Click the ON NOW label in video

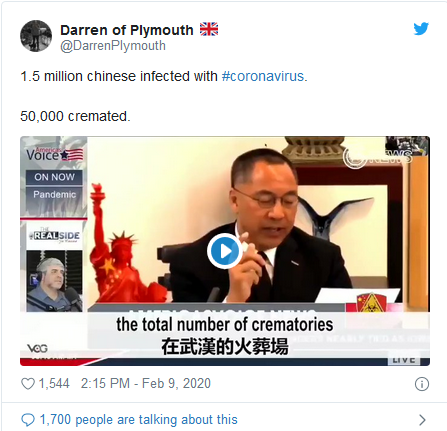coord(54,177)
